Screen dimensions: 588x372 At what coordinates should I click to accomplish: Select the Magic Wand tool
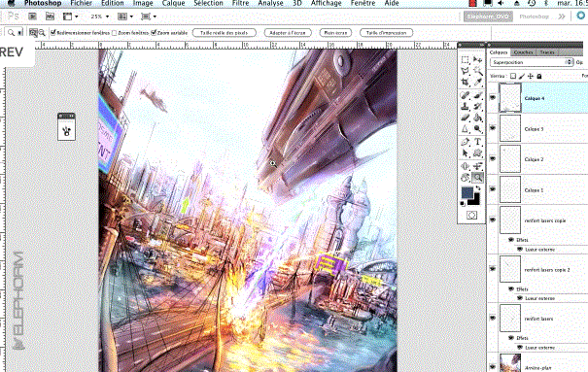477,71
